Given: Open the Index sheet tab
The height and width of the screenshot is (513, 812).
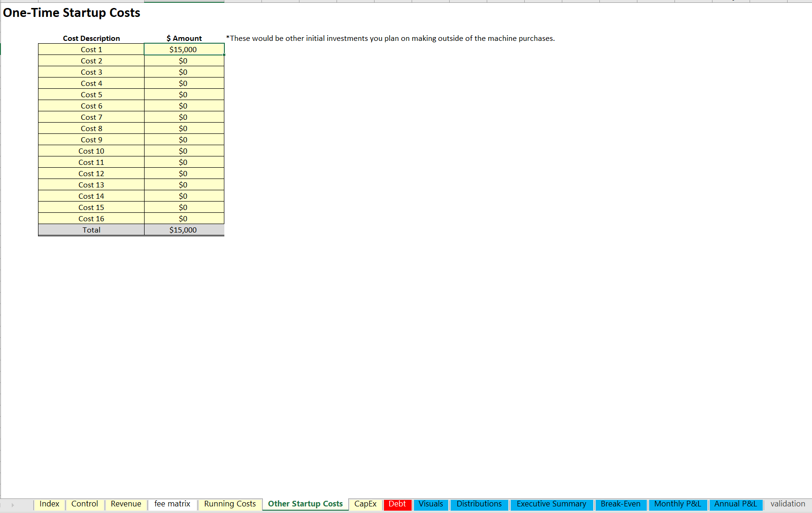Looking at the screenshot, I should 49,504.
